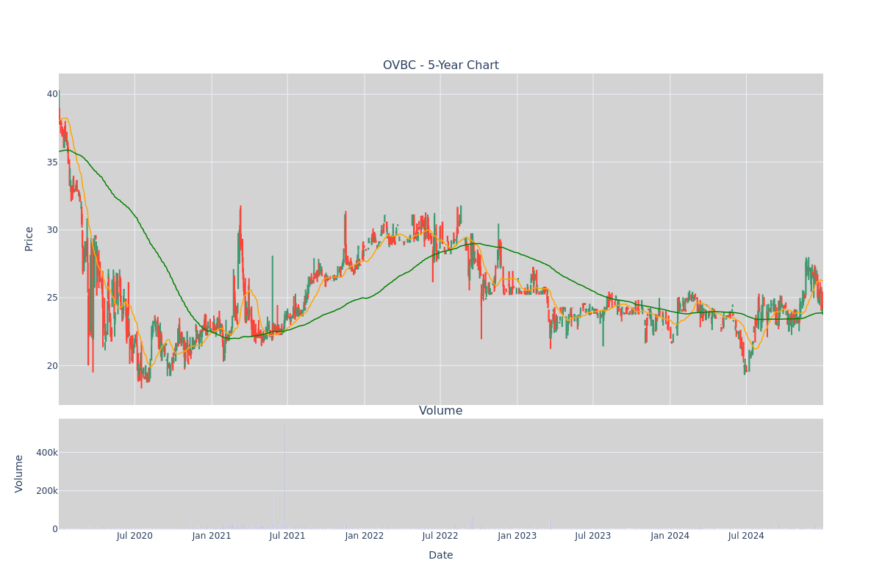The width and height of the screenshot is (882, 588).
Task: Click the Jul 2024 x-axis tick label
Action: click(746, 536)
